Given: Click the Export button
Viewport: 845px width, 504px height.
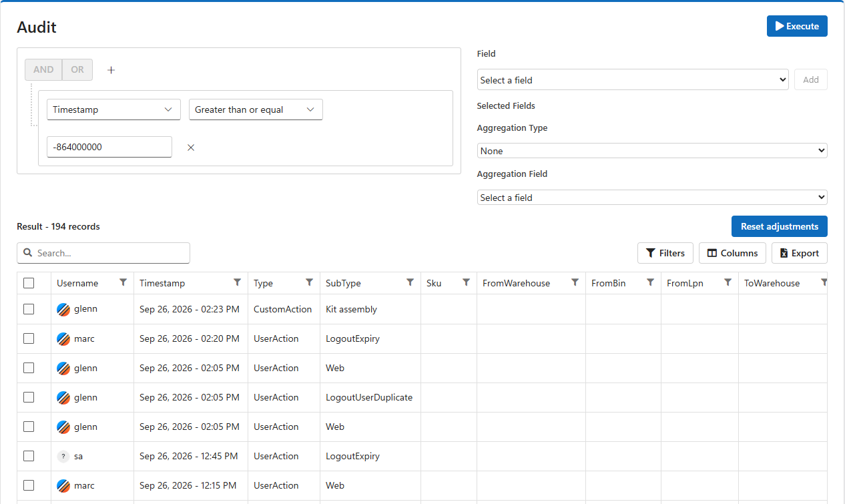Looking at the screenshot, I should coord(800,253).
